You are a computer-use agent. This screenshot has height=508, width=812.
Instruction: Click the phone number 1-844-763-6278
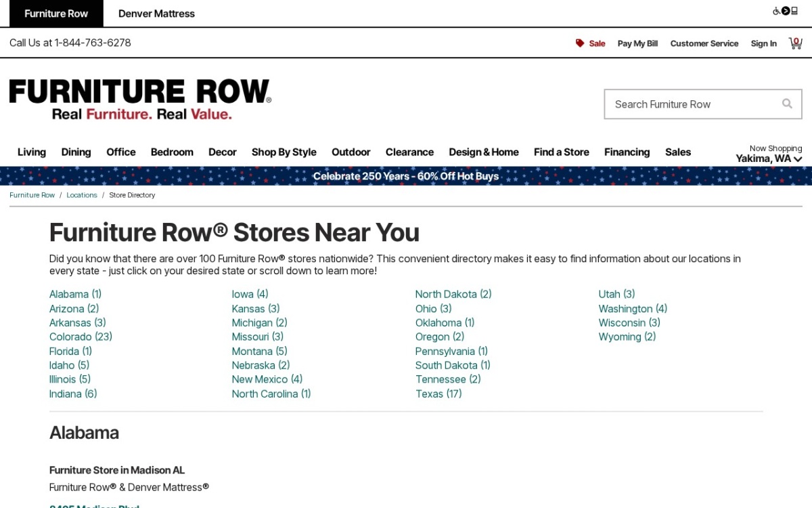tap(93, 43)
